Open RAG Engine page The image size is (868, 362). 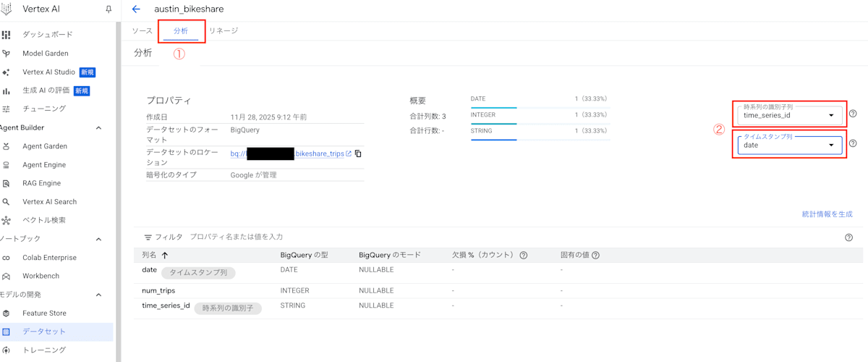(42, 183)
